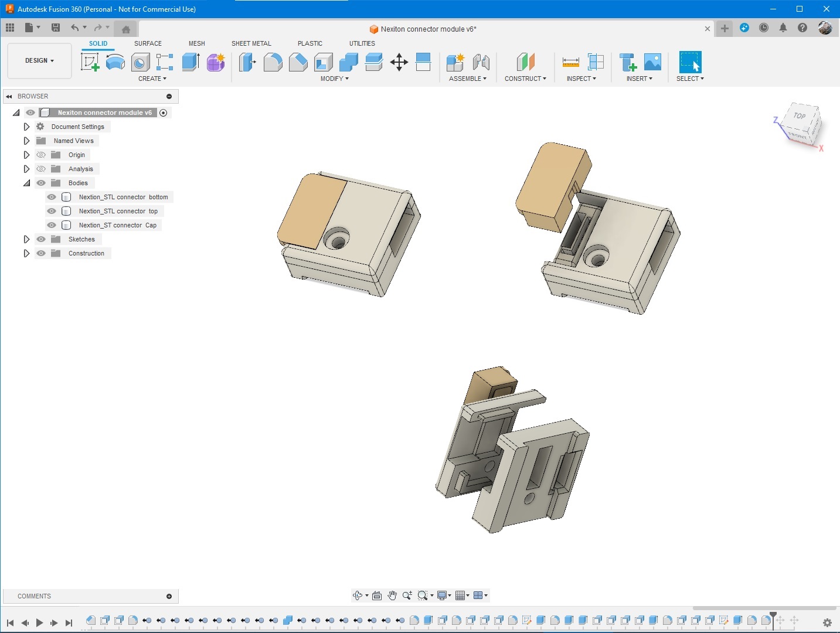Click TOP on the ViewCube
This screenshot has height=633, width=840.
[799, 115]
